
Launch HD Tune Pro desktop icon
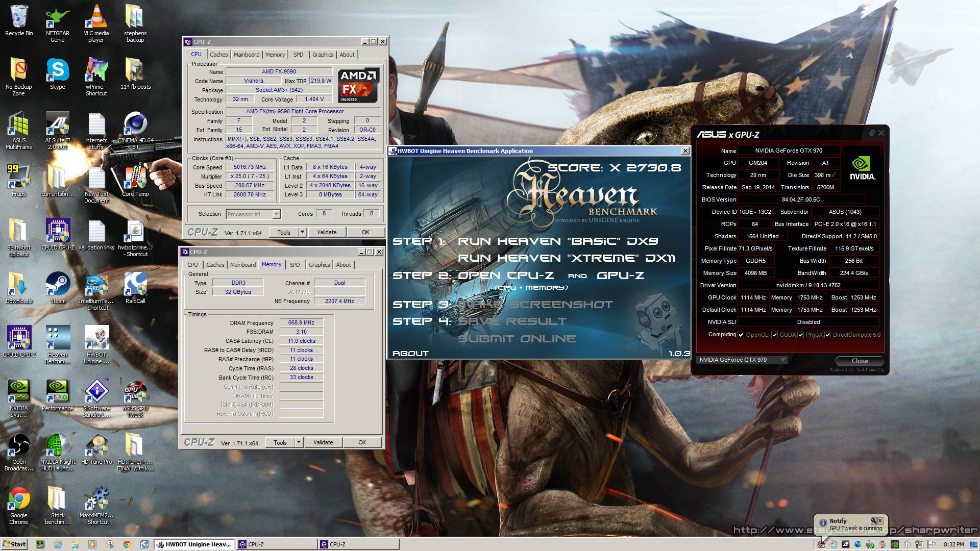[96, 449]
